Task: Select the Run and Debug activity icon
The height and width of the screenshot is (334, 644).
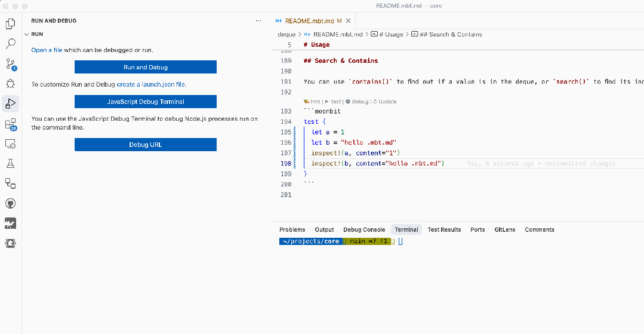Action: 11,103
